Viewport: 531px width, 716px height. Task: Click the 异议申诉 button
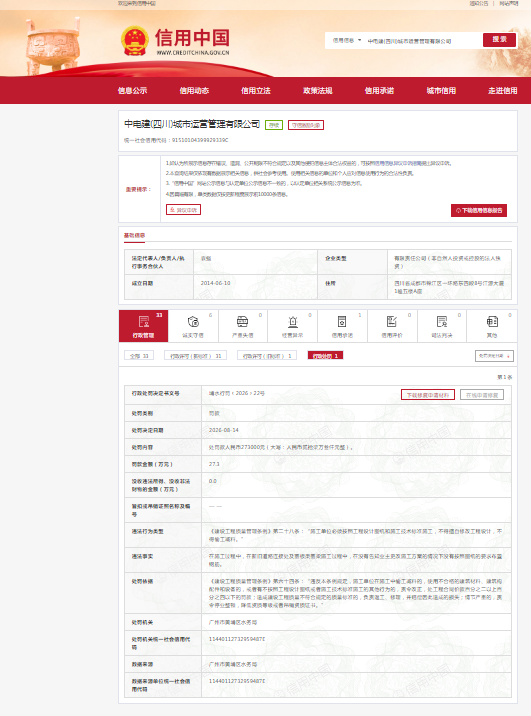pos(184,210)
